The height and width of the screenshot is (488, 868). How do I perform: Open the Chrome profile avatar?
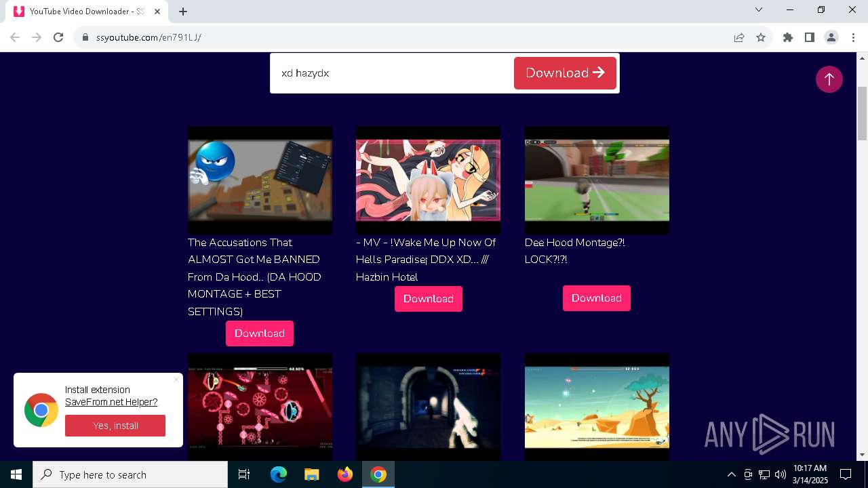pos(831,37)
